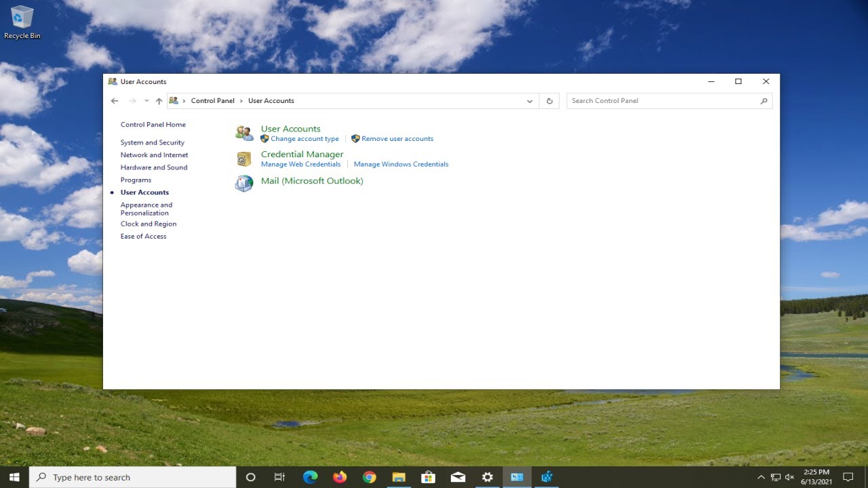
Task: Open the recent locations dropdown arrow
Action: (146, 101)
